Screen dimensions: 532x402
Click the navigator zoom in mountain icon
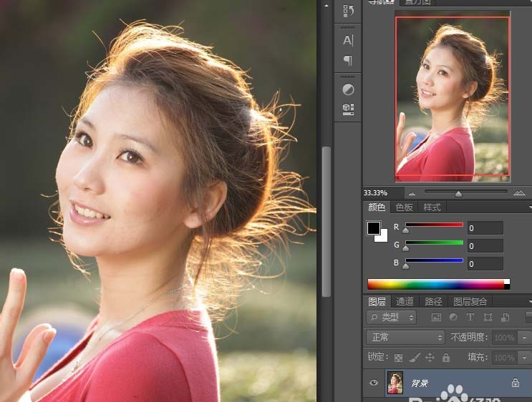520,193
